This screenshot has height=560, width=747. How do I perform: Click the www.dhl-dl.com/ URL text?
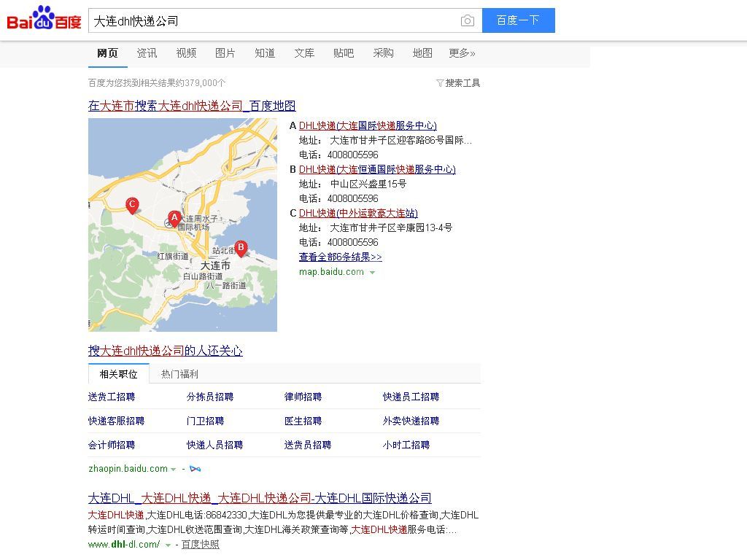click(x=124, y=544)
